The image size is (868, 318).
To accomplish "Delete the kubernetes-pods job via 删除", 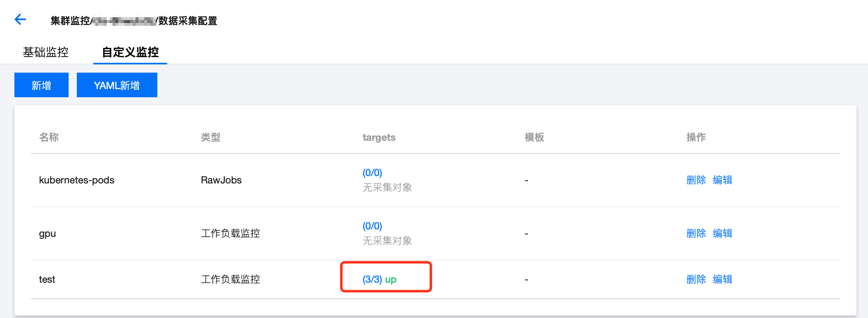I will tap(696, 180).
